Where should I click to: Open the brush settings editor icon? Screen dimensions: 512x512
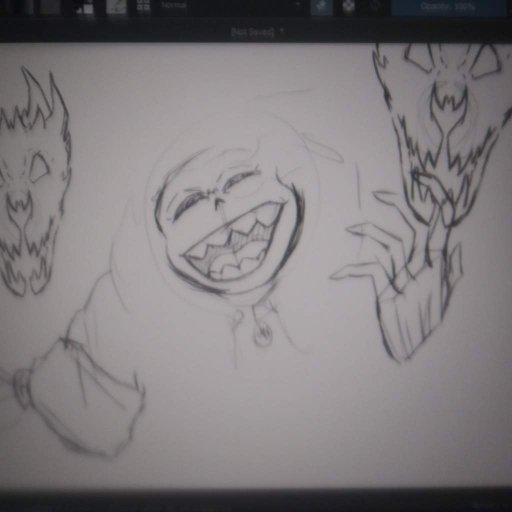click(116, 8)
